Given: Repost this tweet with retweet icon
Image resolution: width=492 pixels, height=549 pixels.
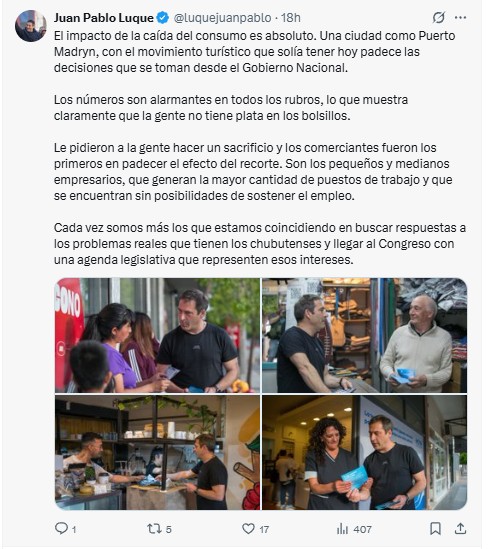Looking at the screenshot, I should point(154,528).
